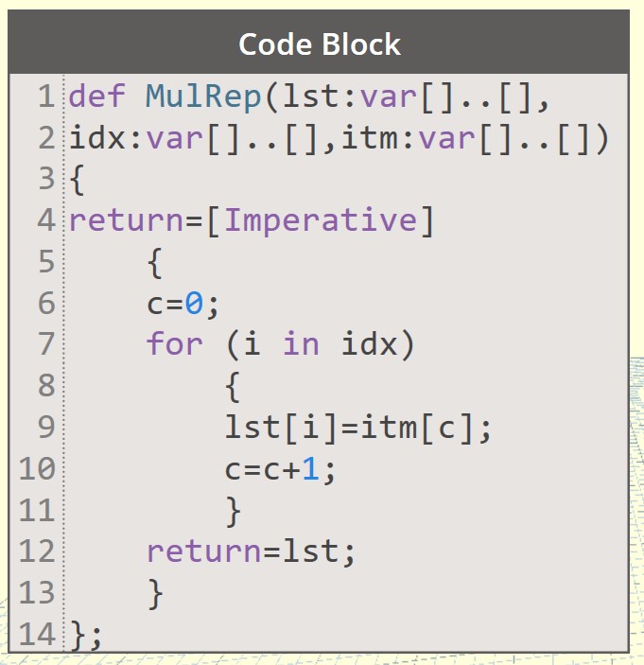This screenshot has height=665, width=644.
Task: Click the 'in' keyword in the loop
Action: click(301, 343)
